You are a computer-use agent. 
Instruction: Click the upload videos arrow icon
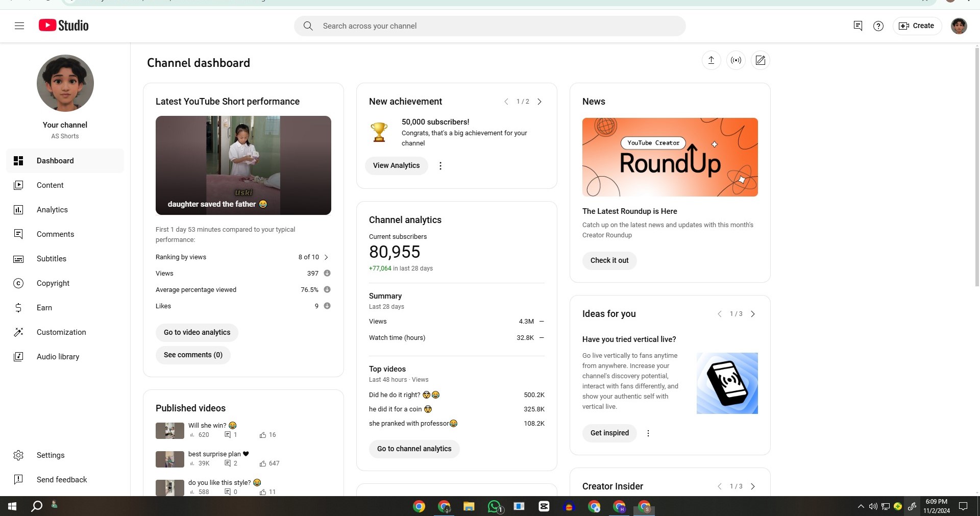click(x=711, y=60)
